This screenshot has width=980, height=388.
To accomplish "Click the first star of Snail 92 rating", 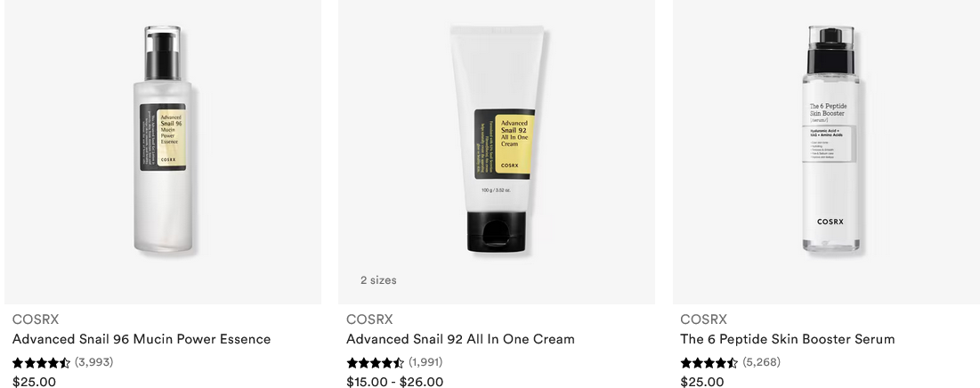I will click(x=352, y=362).
